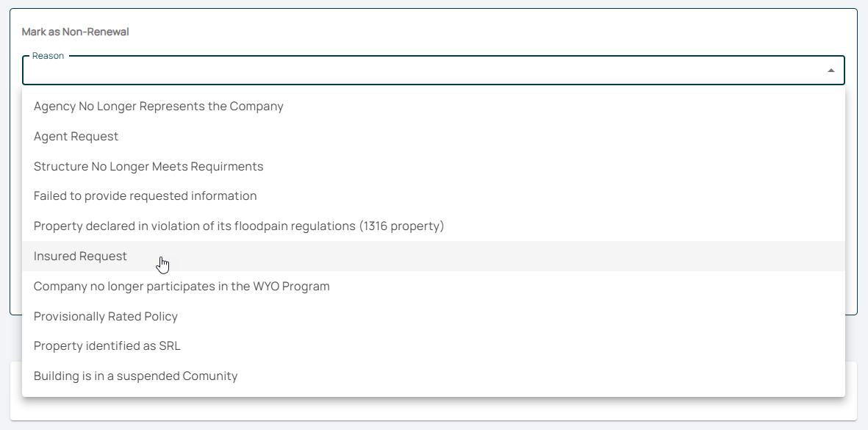Choose Building is in a suspended Comunity
This screenshot has width=868, height=430.
135,376
